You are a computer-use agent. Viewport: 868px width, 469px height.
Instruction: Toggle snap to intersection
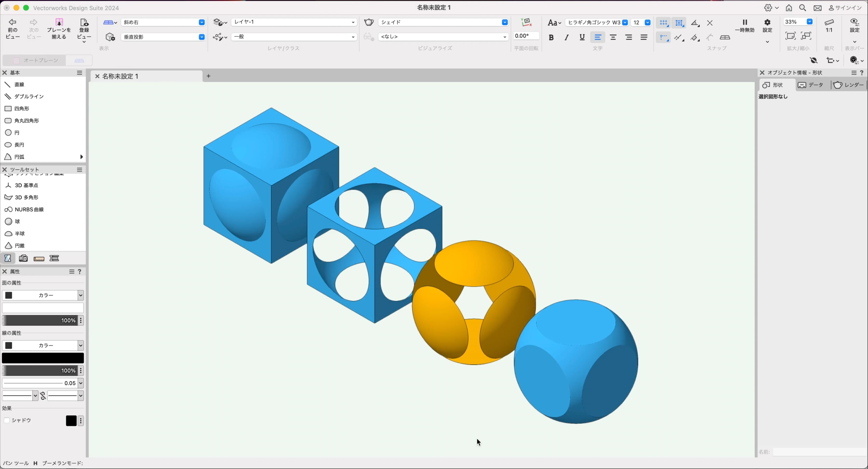710,23
